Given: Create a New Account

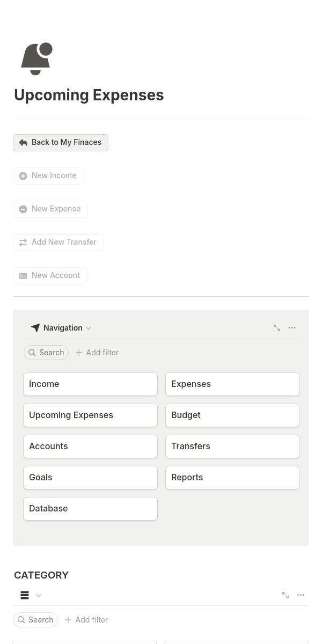Looking at the screenshot, I should point(50,276).
